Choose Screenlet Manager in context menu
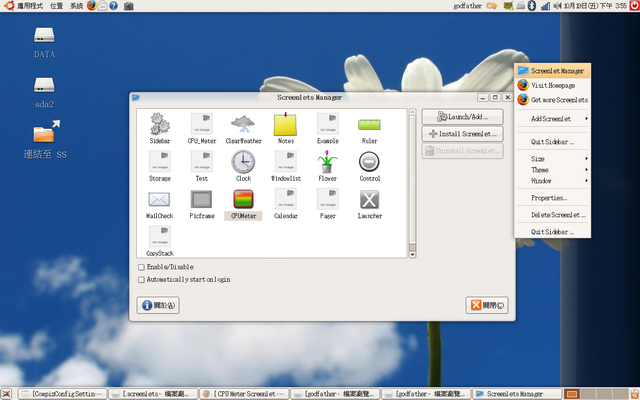This screenshot has width=640, height=400. pos(552,71)
